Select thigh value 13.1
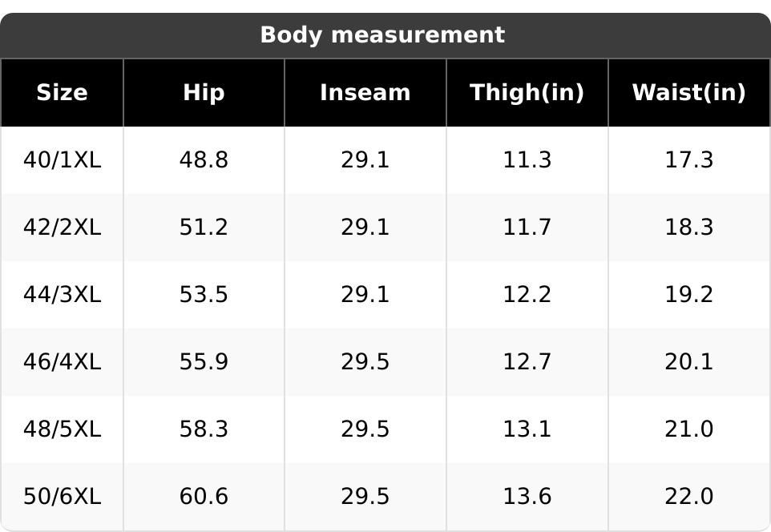This screenshot has width=771, height=532. click(527, 429)
